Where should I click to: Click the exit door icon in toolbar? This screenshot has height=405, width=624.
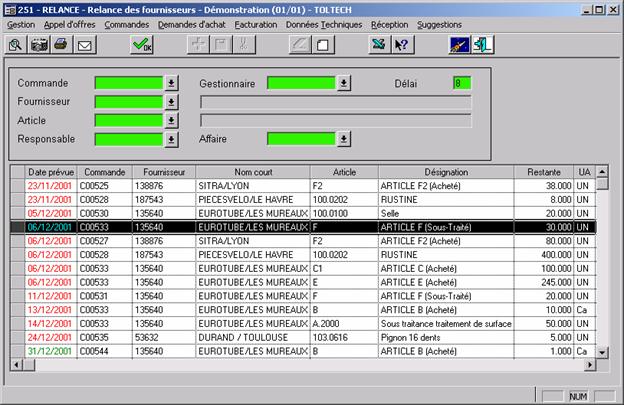point(483,45)
